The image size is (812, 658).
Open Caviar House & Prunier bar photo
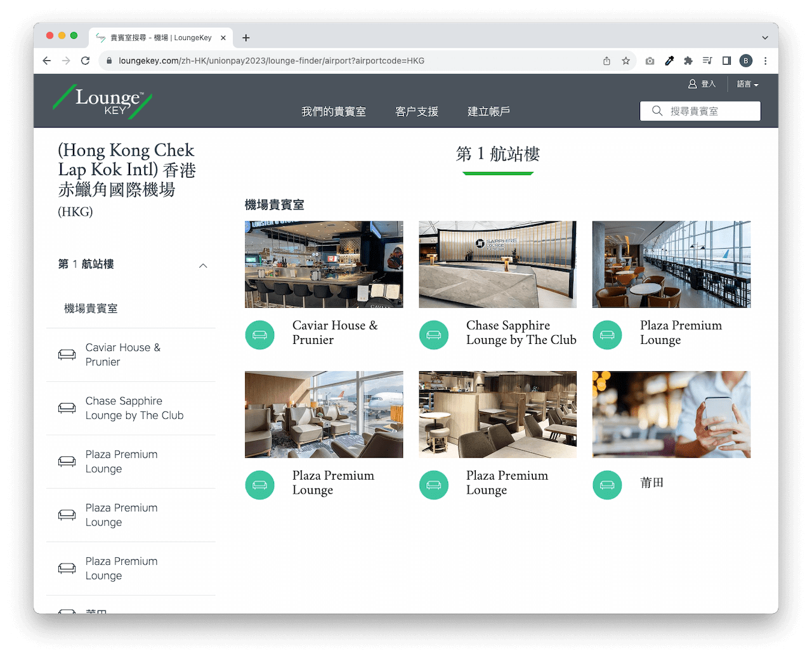tap(324, 265)
